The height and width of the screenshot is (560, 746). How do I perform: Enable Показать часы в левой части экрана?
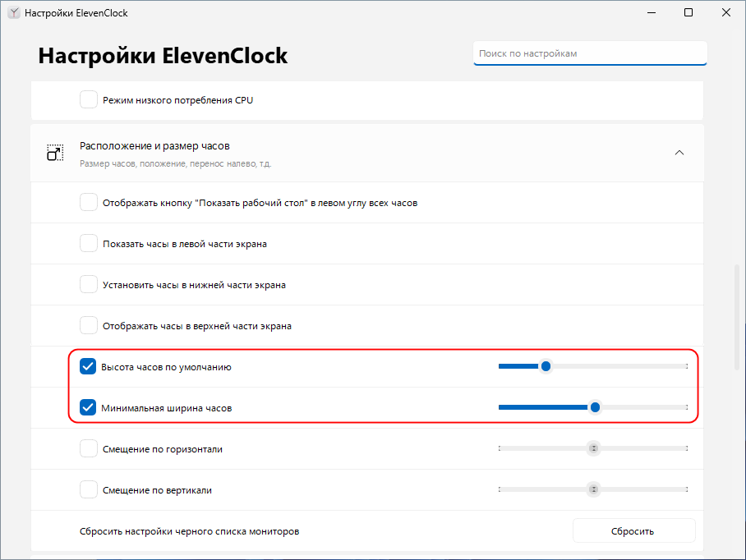point(89,243)
